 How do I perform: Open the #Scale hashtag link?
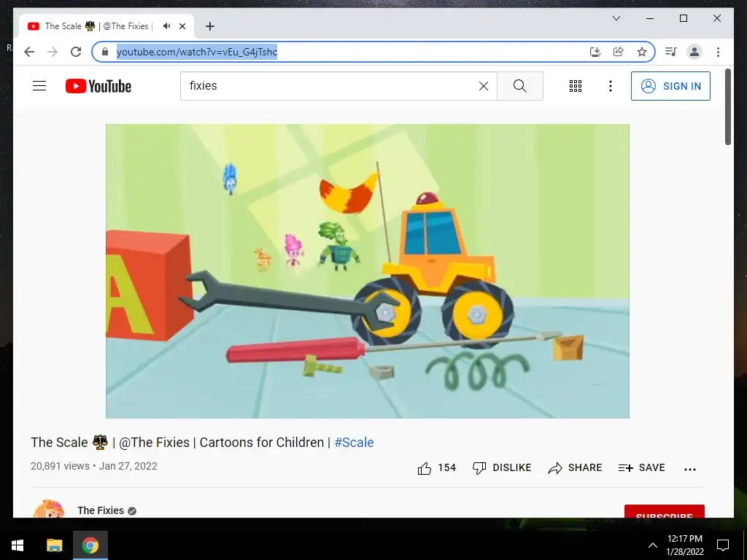[354, 443]
